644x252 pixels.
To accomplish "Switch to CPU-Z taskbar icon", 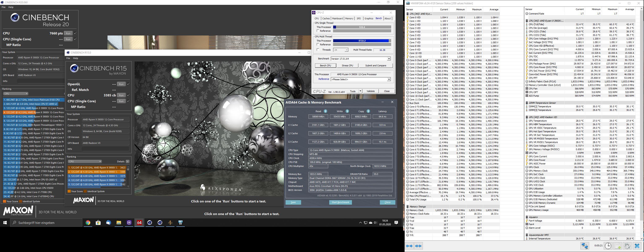I will click(129, 223).
